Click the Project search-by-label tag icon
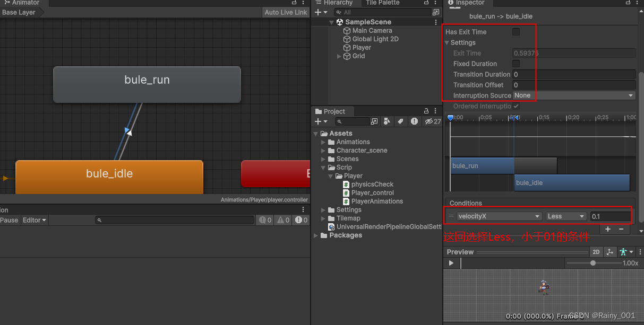 pyautogui.click(x=401, y=121)
